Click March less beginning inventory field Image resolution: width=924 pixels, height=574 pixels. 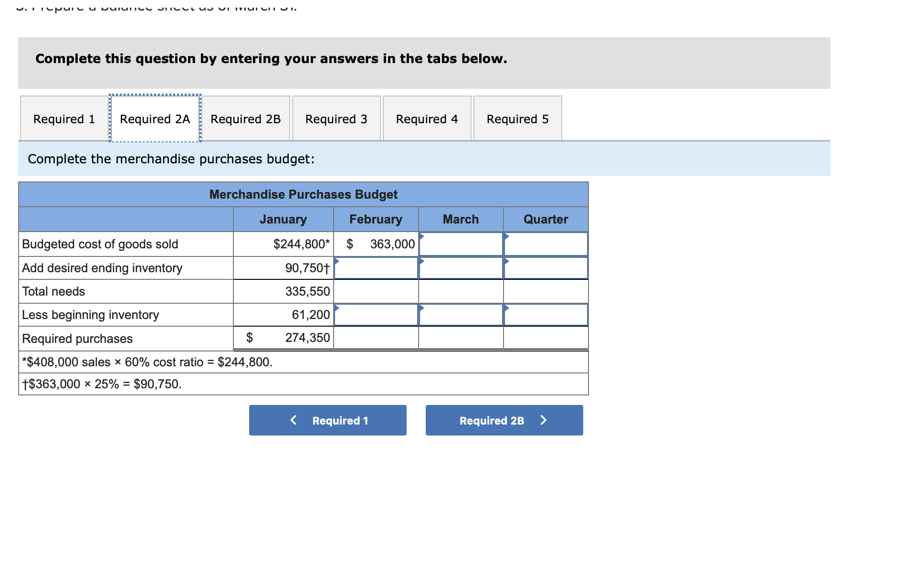pos(461,315)
